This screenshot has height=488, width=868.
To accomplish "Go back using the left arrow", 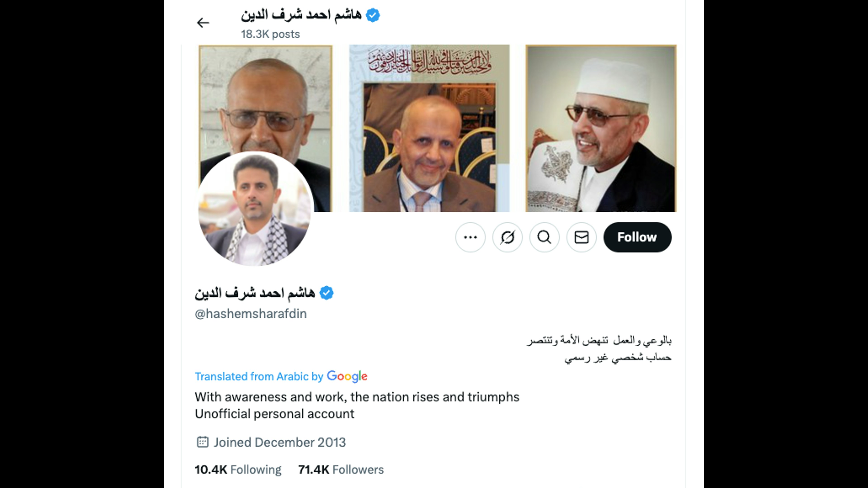I will 203,23.
